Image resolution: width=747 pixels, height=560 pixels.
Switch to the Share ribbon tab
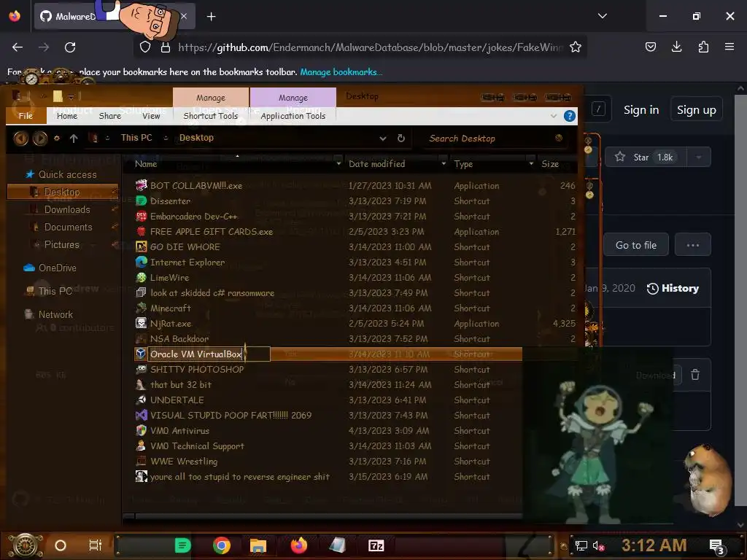click(109, 116)
